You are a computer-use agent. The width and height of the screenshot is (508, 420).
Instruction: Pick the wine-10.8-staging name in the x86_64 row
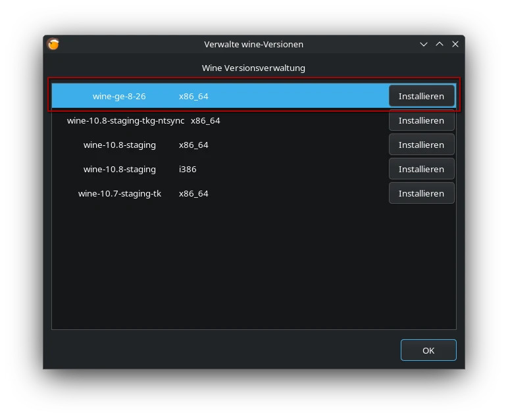click(120, 145)
